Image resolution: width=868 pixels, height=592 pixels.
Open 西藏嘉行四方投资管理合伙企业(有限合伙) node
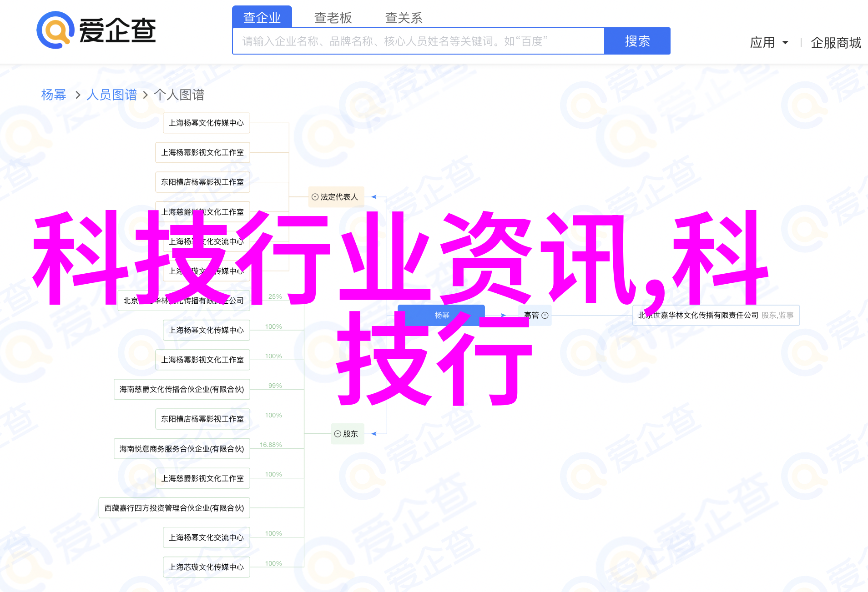(174, 508)
